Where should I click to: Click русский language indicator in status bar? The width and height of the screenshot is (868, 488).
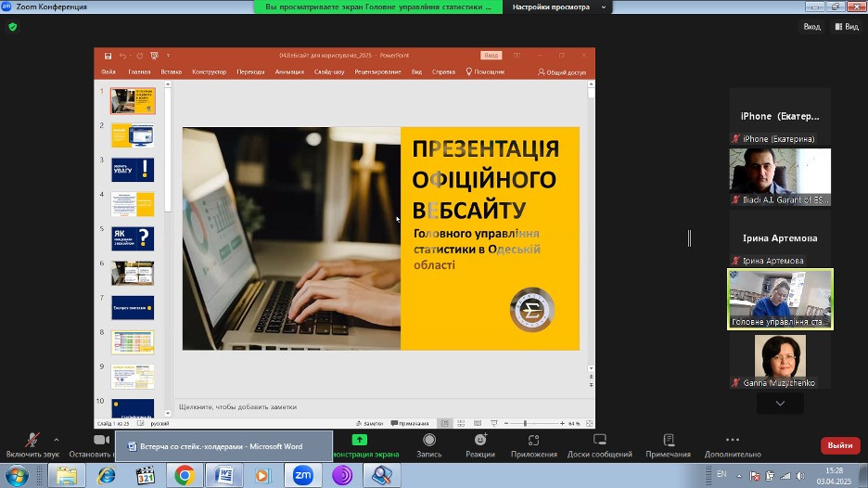(x=160, y=424)
